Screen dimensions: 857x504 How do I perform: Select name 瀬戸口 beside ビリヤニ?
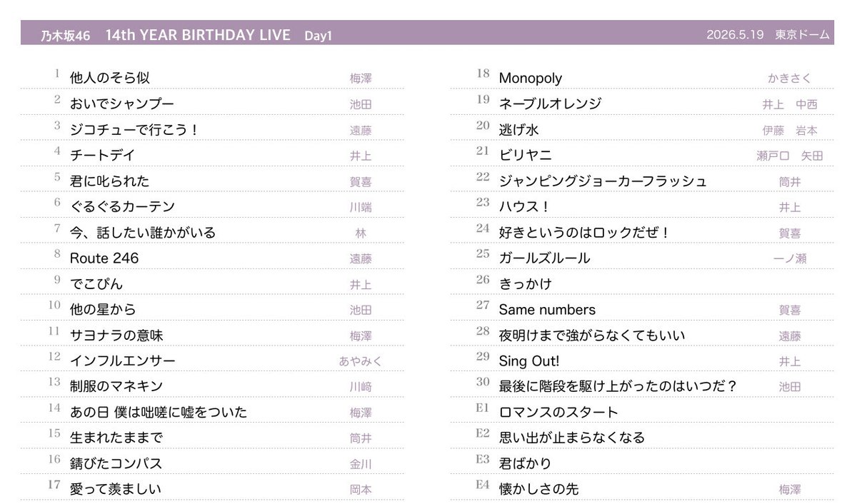pyautogui.click(x=773, y=156)
